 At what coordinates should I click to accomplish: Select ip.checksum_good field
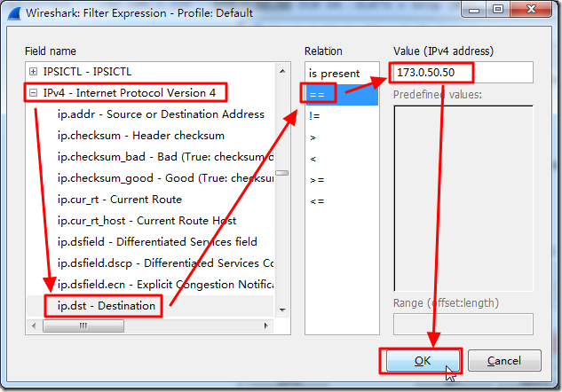pyautogui.click(x=165, y=178)
